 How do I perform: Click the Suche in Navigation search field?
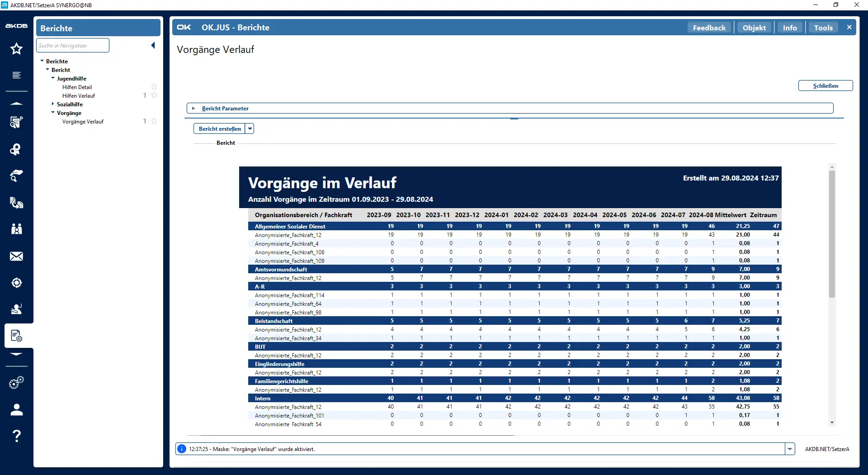click(73, 46)
